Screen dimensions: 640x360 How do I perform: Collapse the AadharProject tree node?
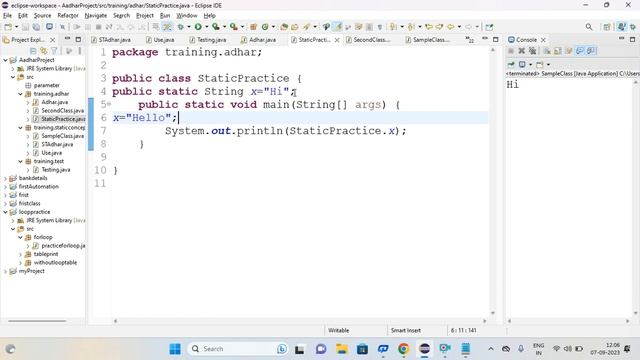tap(5, 60)
